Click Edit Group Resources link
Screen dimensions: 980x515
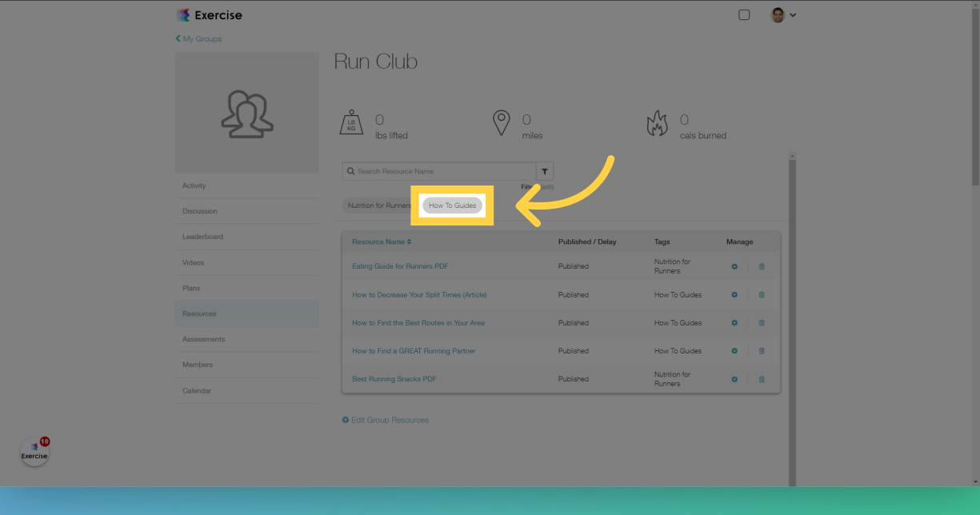click(x=386, y=420)
